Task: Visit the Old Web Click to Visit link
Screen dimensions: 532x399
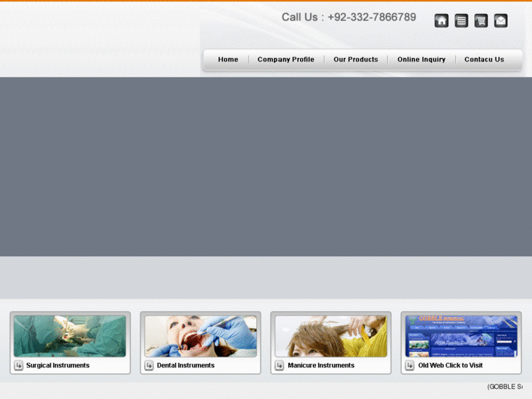Action: click(450, 365)
